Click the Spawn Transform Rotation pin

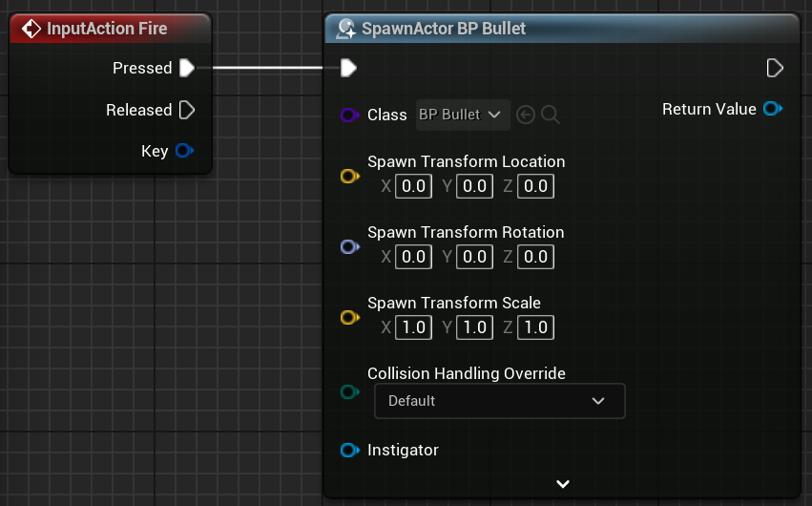(349, 246)
